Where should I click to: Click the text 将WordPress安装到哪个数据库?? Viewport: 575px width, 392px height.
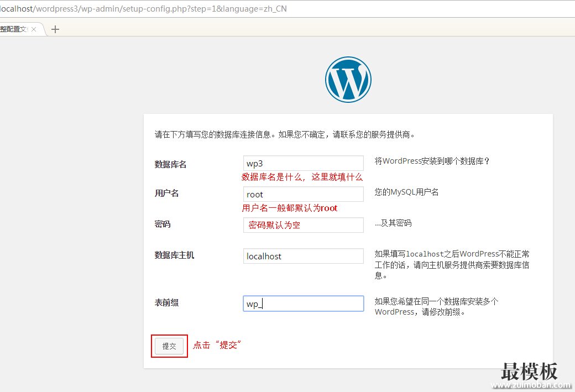[432, 161]
